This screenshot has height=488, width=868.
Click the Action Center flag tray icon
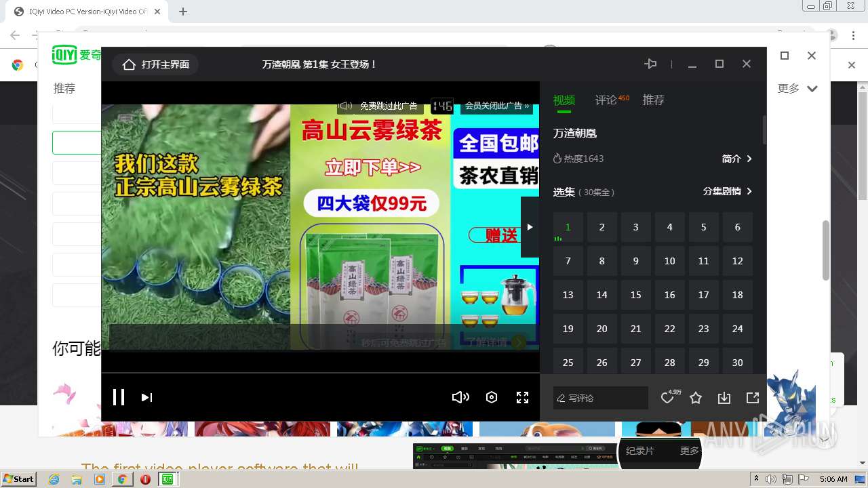coord(802,479)
